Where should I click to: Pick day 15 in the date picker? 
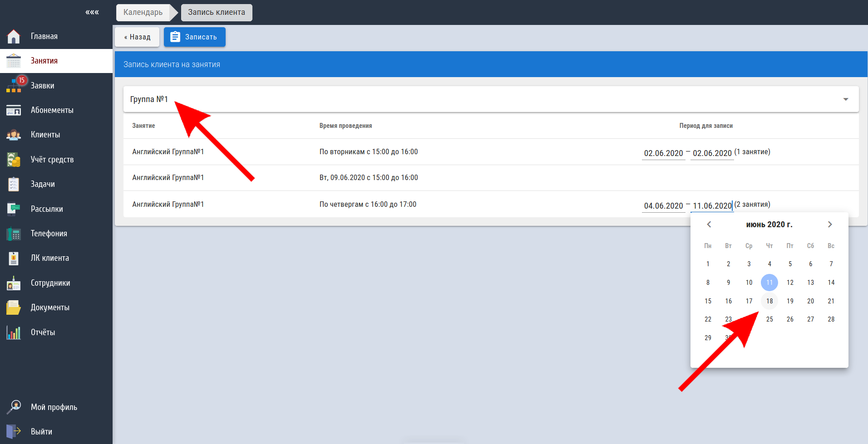point(708,301)
